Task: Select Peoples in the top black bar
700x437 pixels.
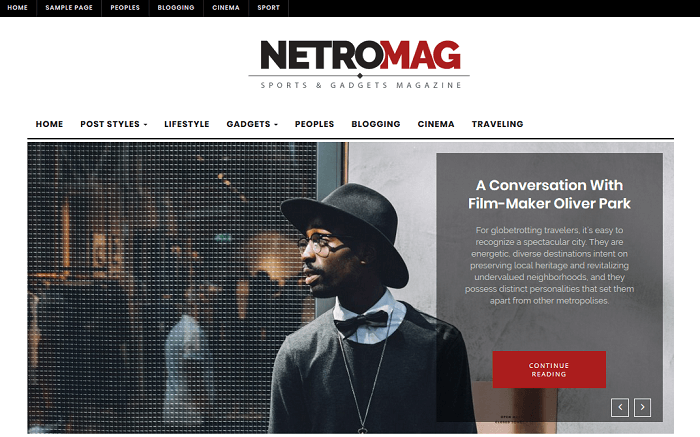Action: click(125, 8)
